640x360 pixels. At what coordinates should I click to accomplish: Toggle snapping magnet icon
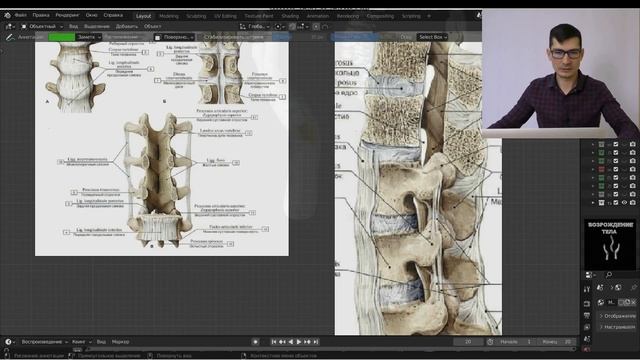292,26
